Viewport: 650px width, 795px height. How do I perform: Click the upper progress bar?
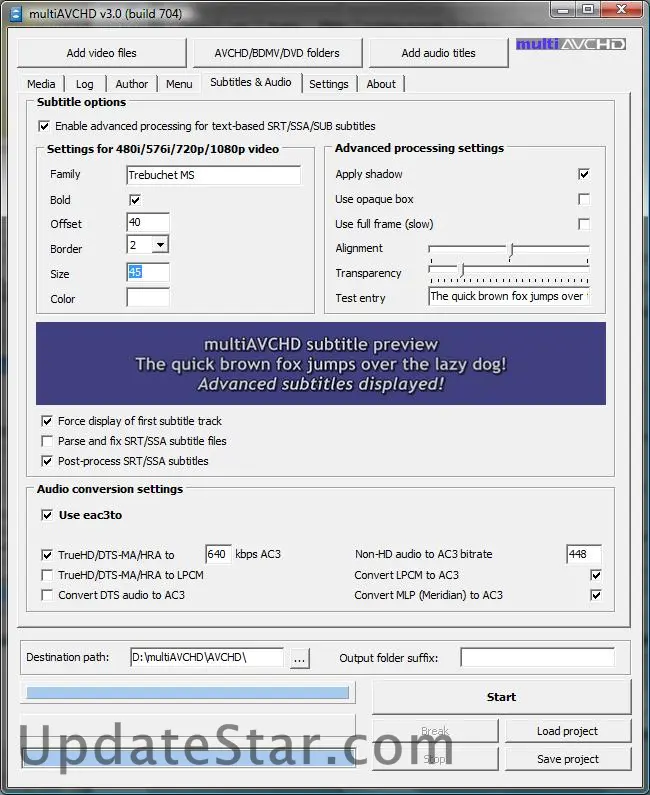pyautogui.click(x=188, y=693)
